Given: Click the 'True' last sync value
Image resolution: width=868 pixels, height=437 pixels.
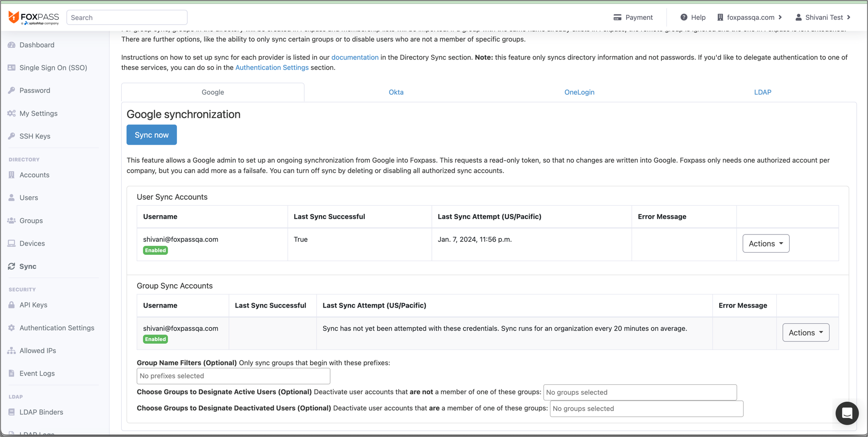Looking at the screenshot, I should point(300,239).
